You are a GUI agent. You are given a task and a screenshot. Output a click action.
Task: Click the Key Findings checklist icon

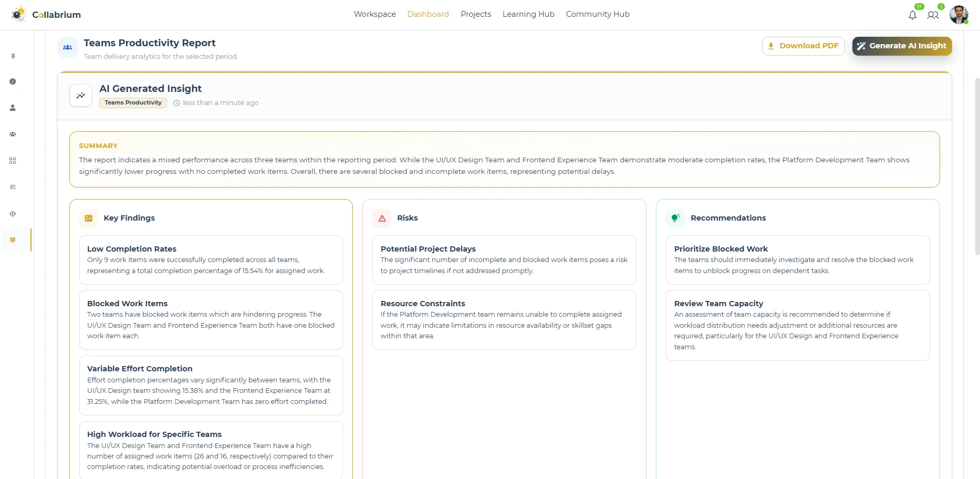click(89, 218)
